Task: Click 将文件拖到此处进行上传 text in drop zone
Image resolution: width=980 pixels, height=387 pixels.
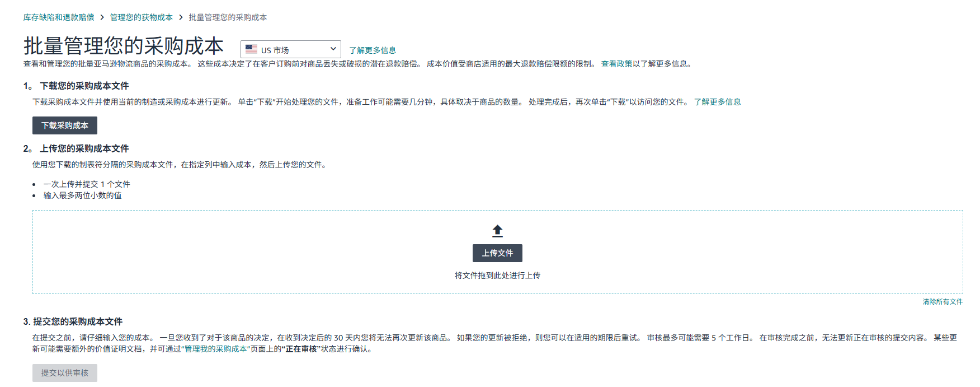Action: click(x=497, y=276)
